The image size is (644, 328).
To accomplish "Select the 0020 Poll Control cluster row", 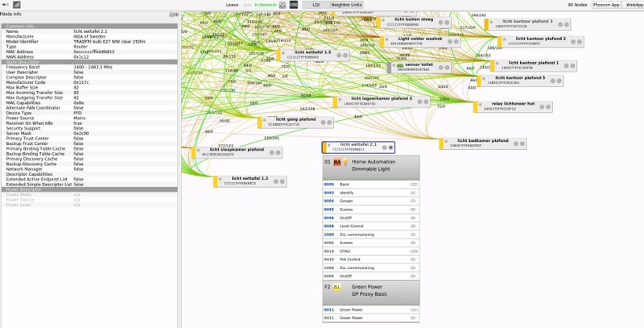I will tap(371, 259).
